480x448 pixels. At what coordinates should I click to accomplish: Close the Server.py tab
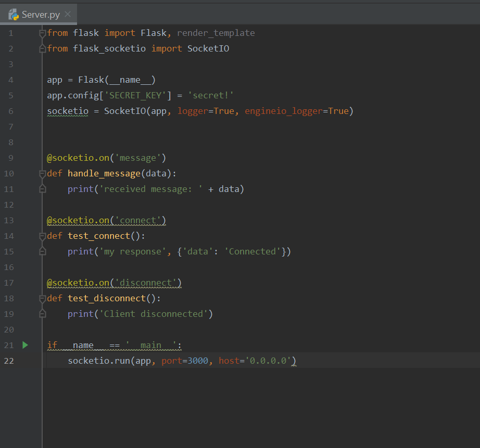(68, 14)
